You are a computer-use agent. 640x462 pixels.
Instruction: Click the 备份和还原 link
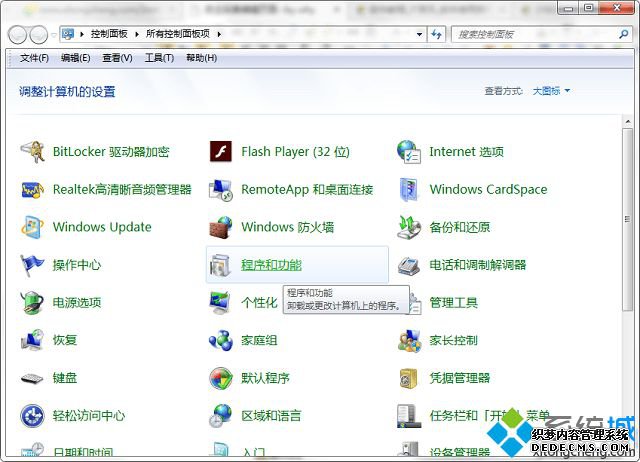(x=460, y=227)
